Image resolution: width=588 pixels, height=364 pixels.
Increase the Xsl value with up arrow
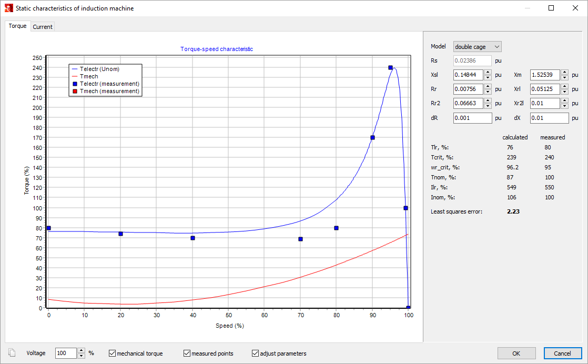[488, 72]
